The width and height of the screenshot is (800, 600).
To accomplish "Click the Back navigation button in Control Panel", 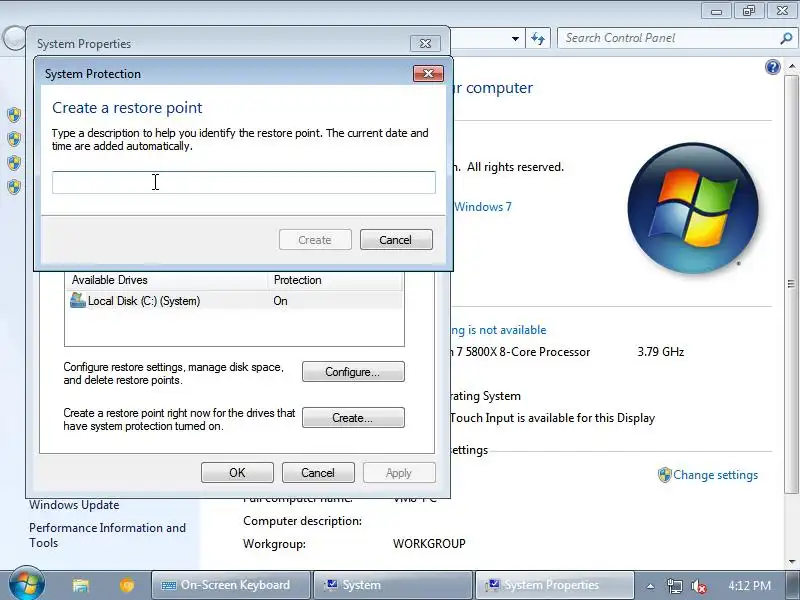I will [13, 38].
